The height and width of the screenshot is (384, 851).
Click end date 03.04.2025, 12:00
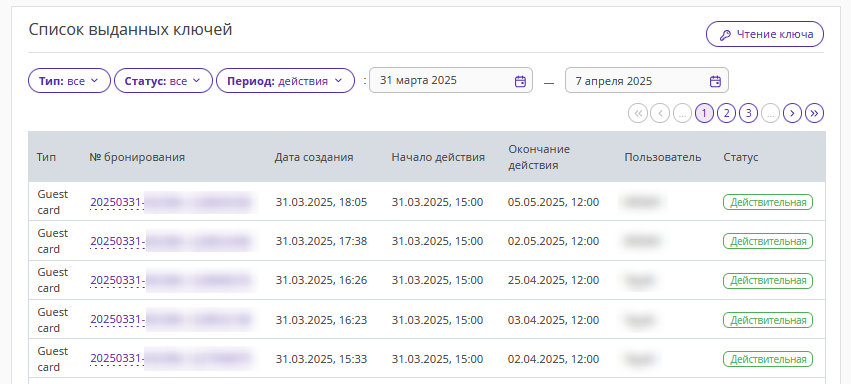point(554,320)
